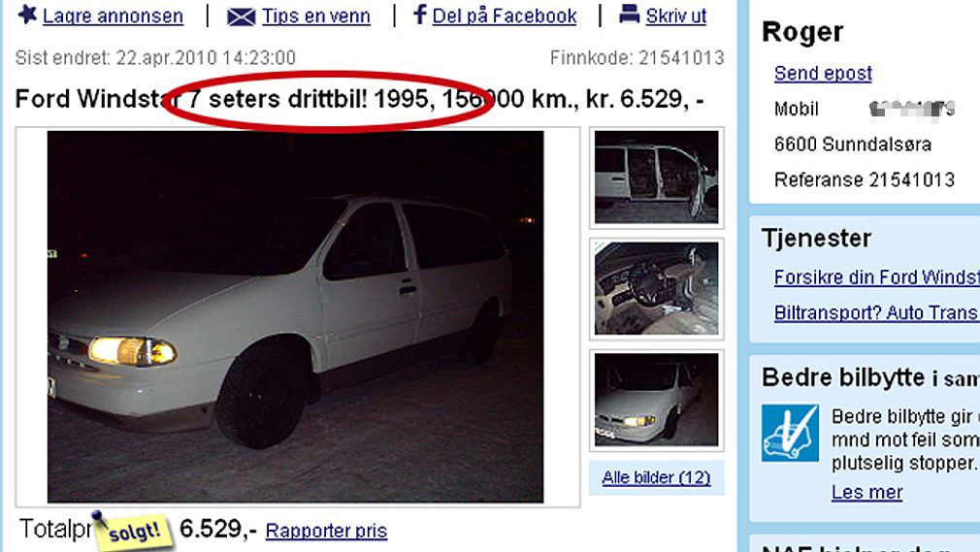Image resolution: width=980 pixels, height=552 pixels.
Task: Click the Rapporter pris link
Action: click(326, 531)
